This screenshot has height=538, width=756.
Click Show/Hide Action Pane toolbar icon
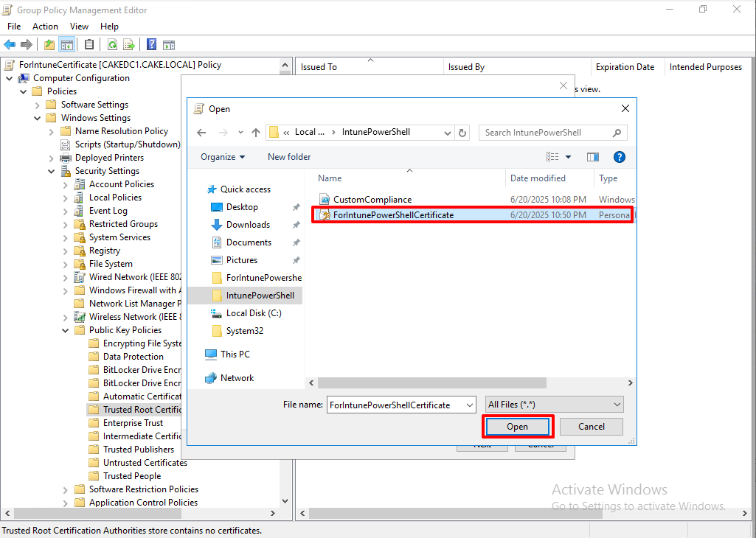(169, 45)
